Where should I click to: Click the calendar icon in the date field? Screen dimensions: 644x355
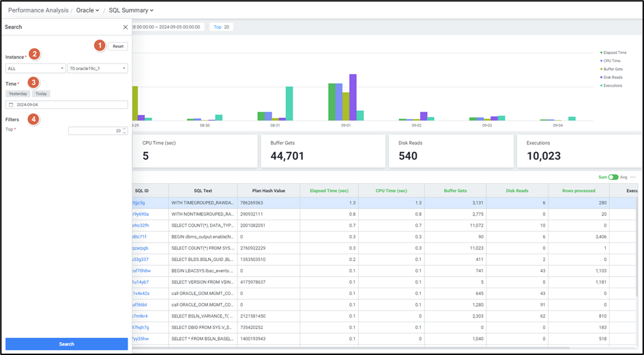click(x=11, y=105)
